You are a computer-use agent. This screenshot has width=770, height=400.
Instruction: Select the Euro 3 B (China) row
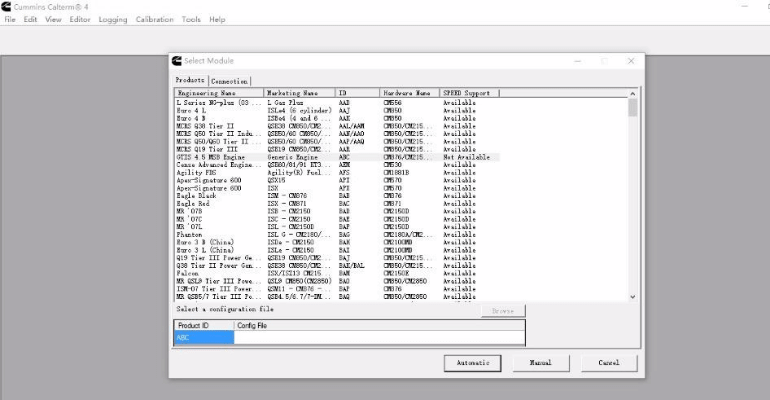tap(337, 242)
